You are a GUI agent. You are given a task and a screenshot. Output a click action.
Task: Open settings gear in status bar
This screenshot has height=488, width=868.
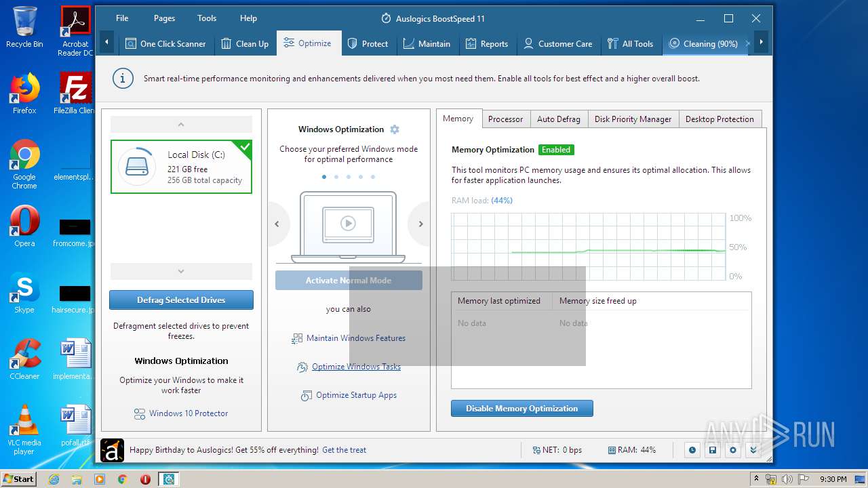733,450
